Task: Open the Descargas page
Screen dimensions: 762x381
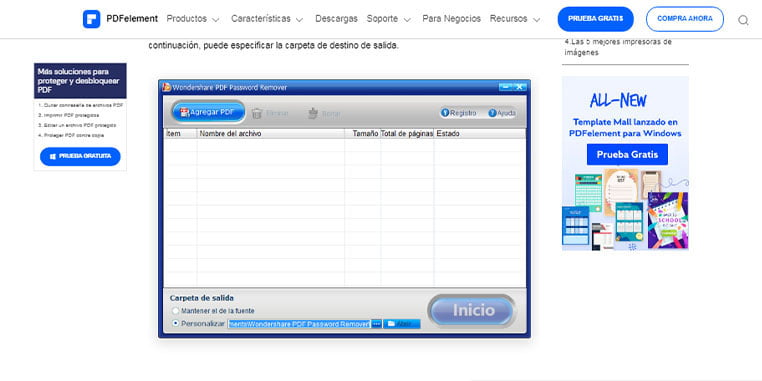Action: pos(336,19)
